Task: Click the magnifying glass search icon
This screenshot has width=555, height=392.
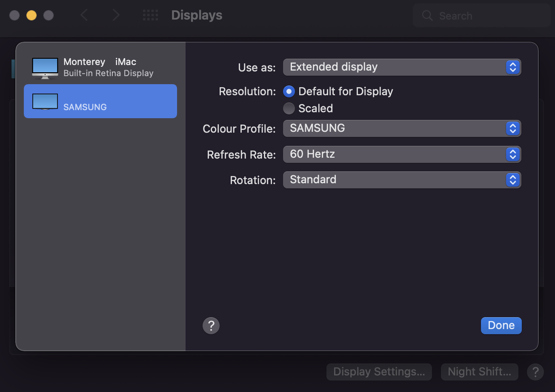Action: click(x=427, y=16)
